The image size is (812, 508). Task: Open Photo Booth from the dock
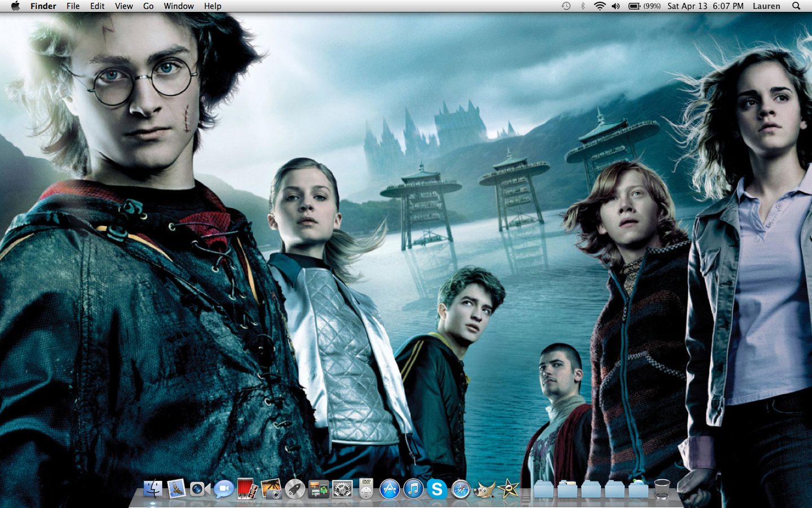pyautogui.click(x=247, y=489)
